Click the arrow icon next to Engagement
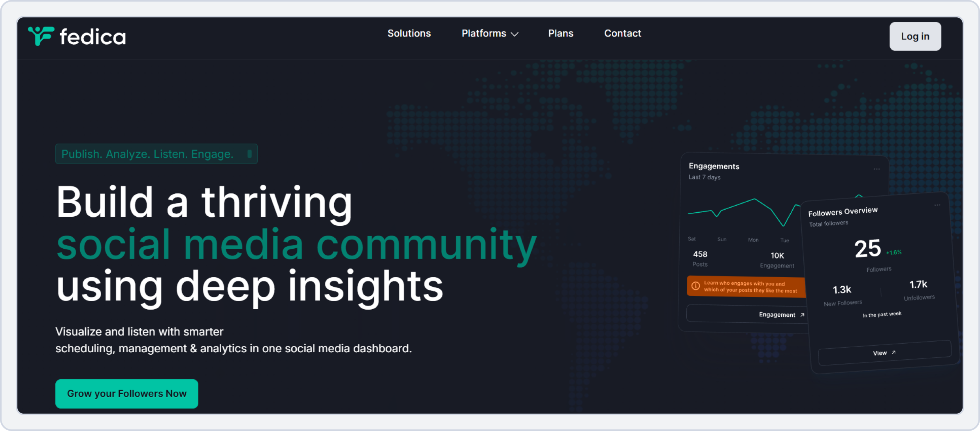This screenshot has height=431, width=980. point(801,314)
